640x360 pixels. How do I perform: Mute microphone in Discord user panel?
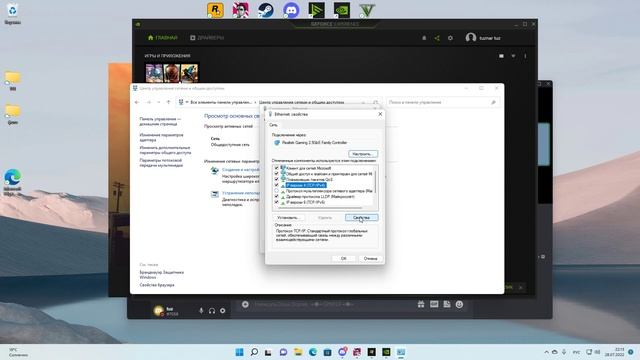click(201, 311)
